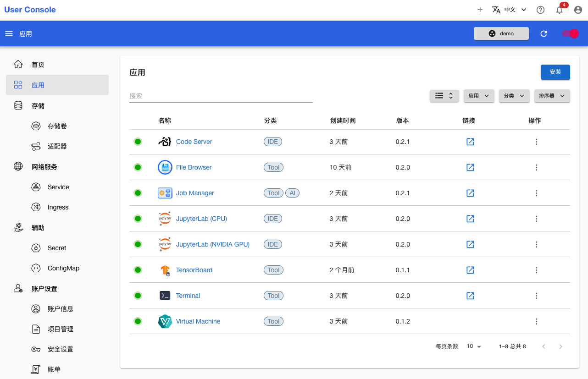Click the demo project button

coord(501,33)
